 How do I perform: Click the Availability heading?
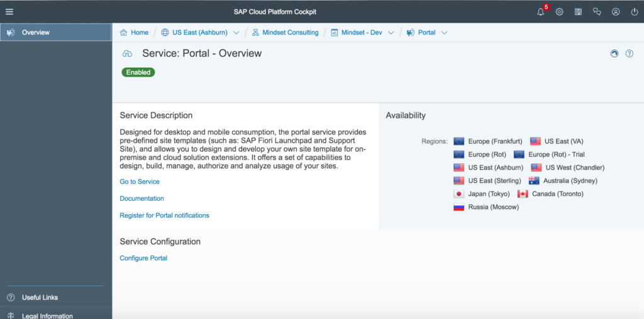406,116
